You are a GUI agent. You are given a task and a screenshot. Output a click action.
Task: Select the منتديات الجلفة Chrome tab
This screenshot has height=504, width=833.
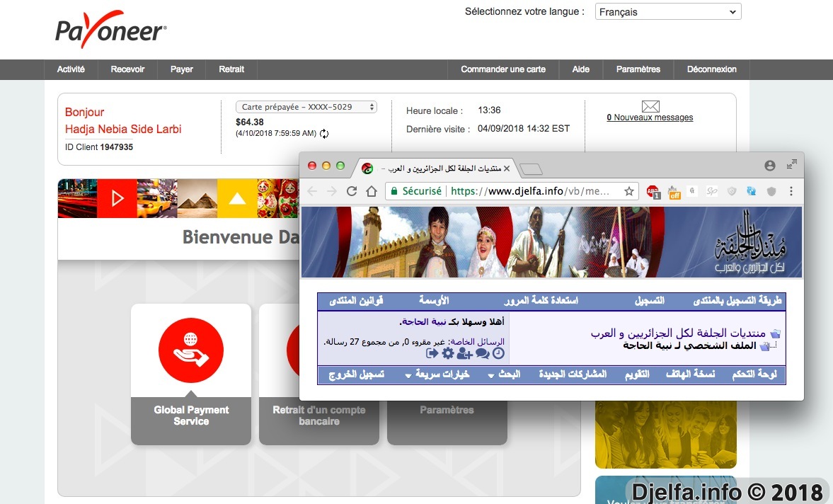pyautogui.click(x=436, y=168)
